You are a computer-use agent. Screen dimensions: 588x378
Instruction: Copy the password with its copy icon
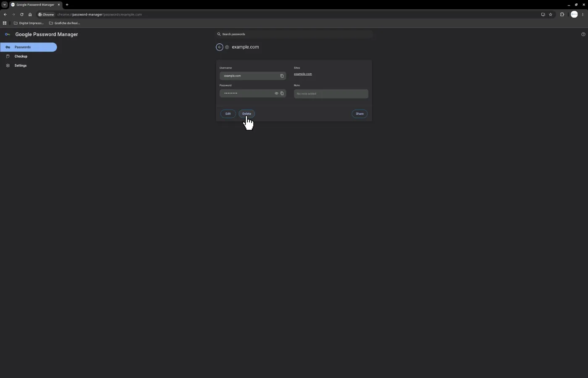coord(282,93)
